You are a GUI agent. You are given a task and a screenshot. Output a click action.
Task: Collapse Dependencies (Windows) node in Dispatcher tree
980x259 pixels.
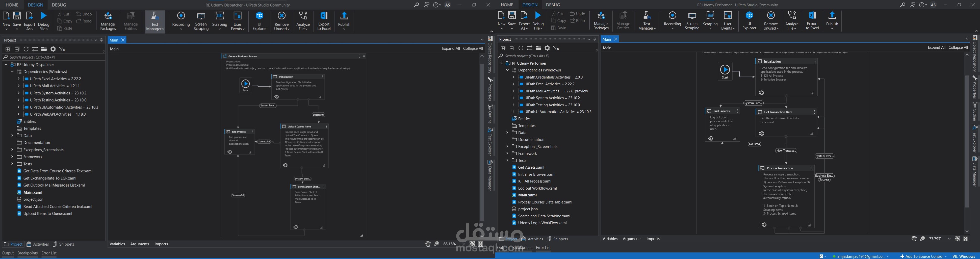coord(12,71)
